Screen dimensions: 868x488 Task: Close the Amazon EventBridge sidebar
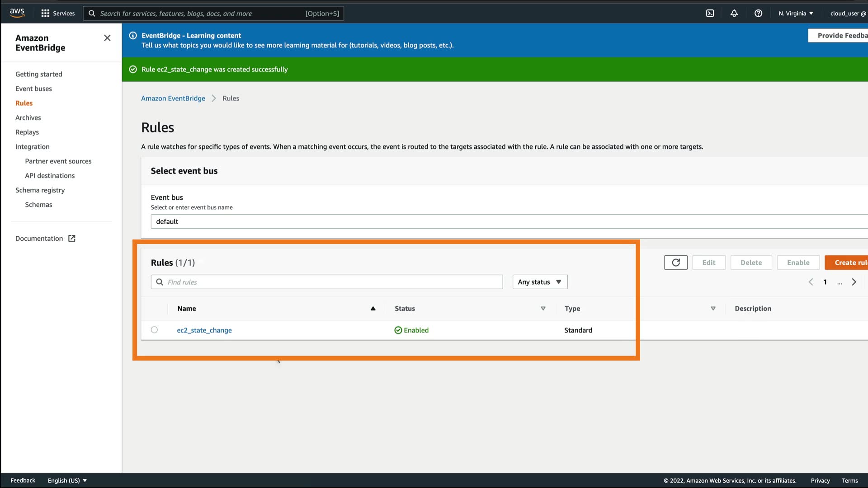pyautogui.click(x=107, y=38)
